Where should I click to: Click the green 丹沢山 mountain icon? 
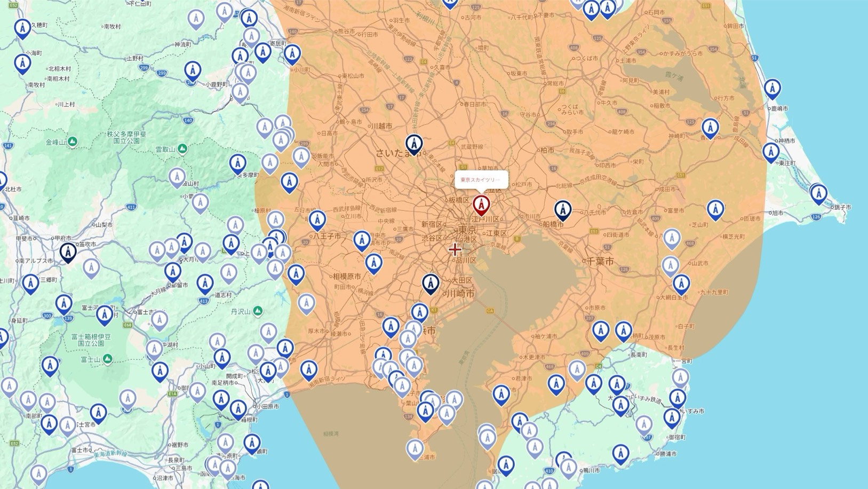258,310
